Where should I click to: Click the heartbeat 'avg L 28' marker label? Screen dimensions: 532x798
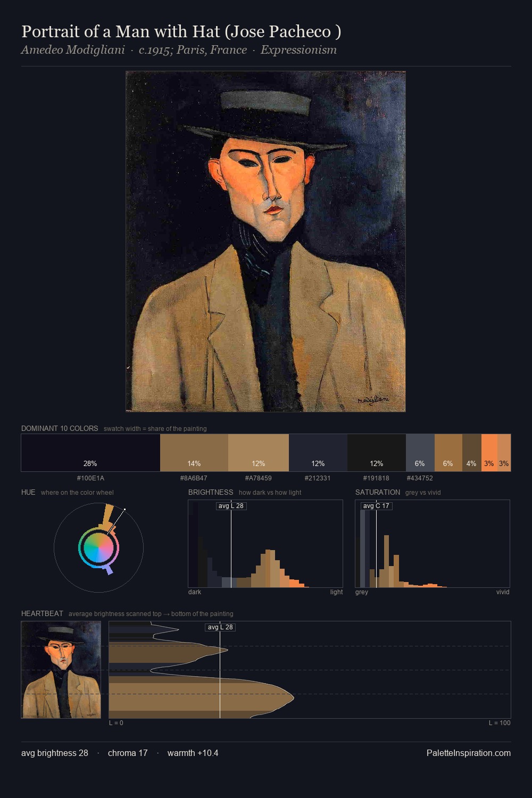220,627
